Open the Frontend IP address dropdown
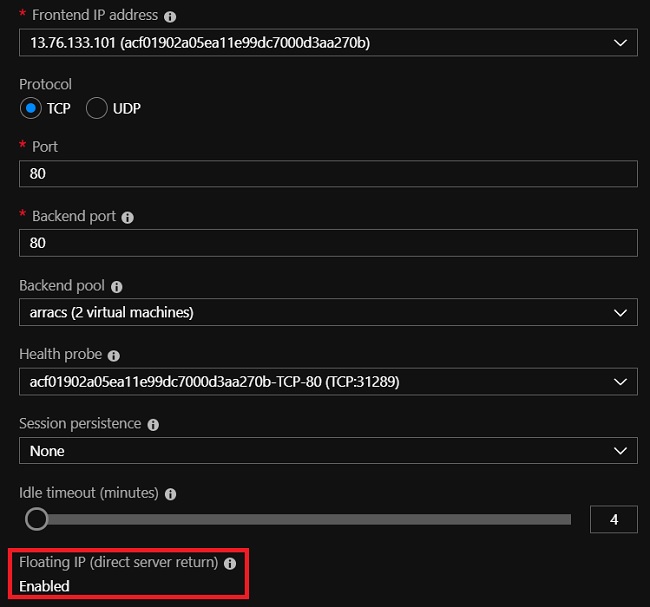The image size is (650, 607). tap(328, 42)
